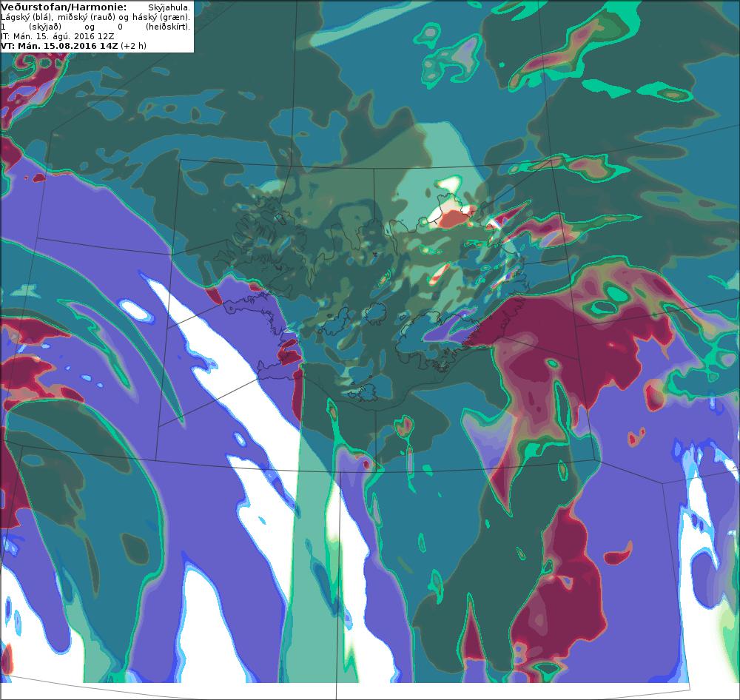Click the "(heiðskírt)" legend word
The height and width of the screenshot is (700, 740).
(168, 27)
